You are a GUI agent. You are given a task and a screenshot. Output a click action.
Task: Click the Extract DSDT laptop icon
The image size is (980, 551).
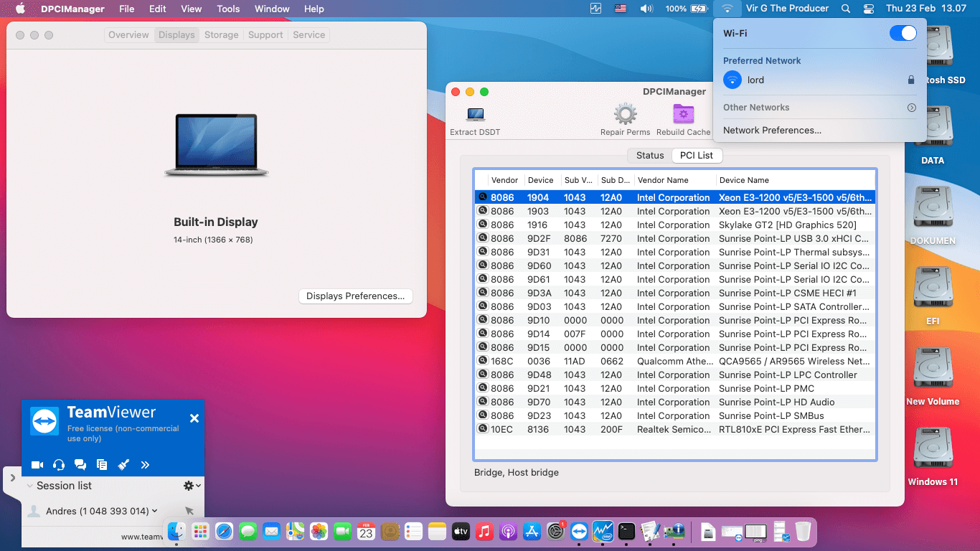click(474, 113)
